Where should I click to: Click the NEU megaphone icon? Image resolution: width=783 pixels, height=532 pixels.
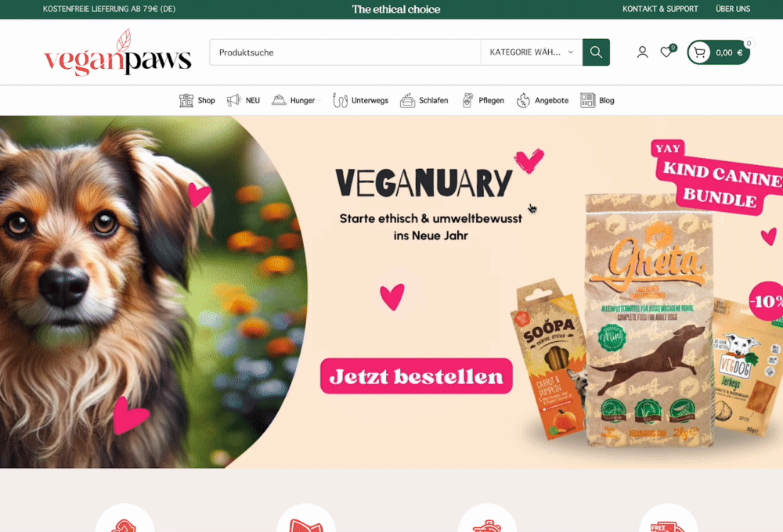click(233, 100)
